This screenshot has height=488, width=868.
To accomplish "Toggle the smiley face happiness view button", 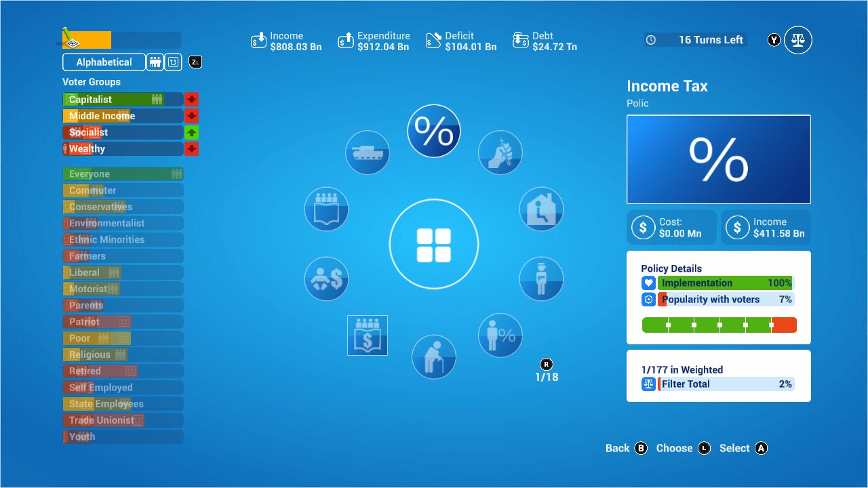I will (x=173, y=62).
